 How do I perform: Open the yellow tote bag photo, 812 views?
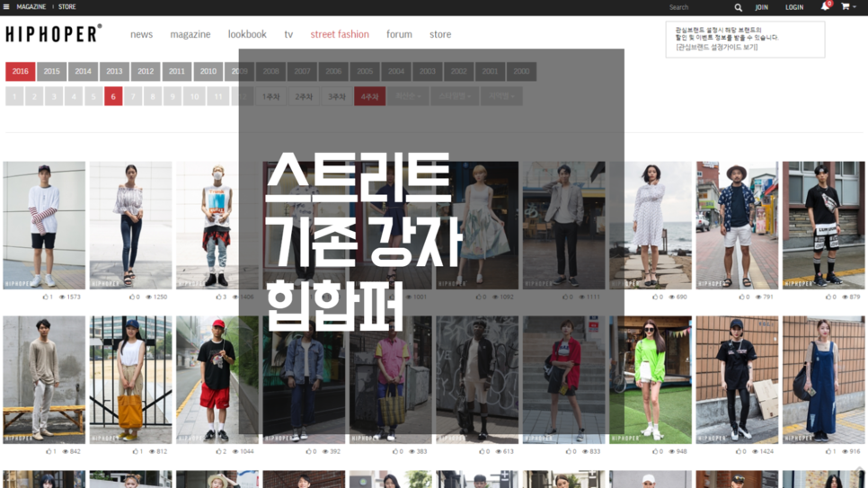[x=130, y=380]
